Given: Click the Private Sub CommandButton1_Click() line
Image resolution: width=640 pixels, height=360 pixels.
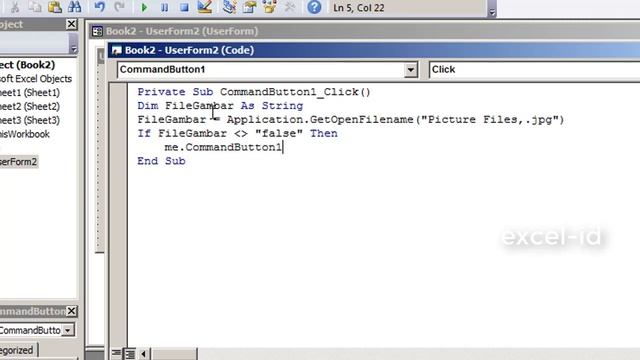Looking at the screenshot, I should pos(254,92).
